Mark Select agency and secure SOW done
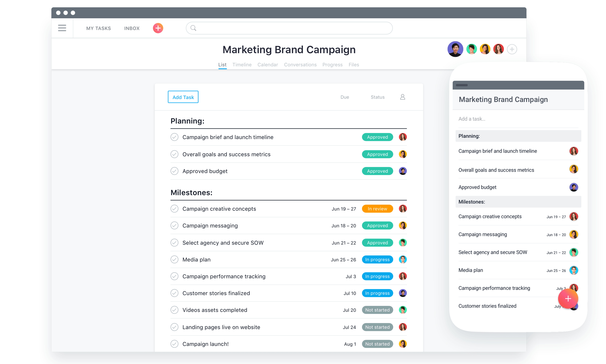 click(174, 243)
